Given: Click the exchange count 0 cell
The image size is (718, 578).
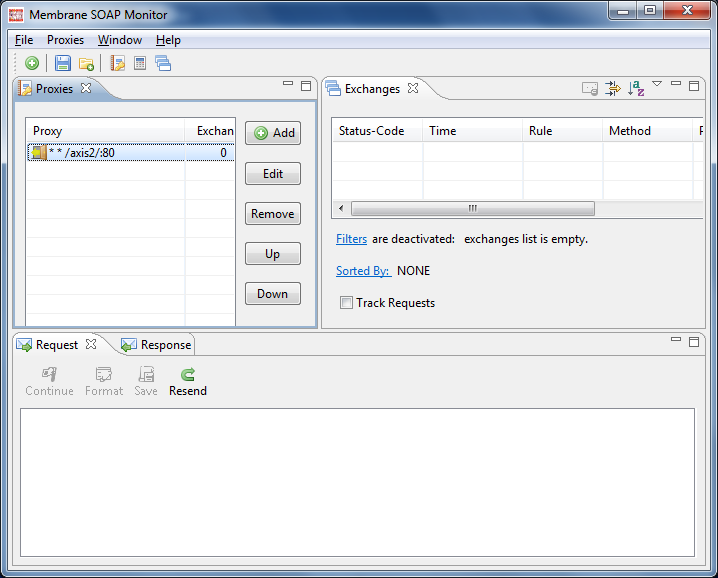Looking at the screenshot, I should point(210,153).
